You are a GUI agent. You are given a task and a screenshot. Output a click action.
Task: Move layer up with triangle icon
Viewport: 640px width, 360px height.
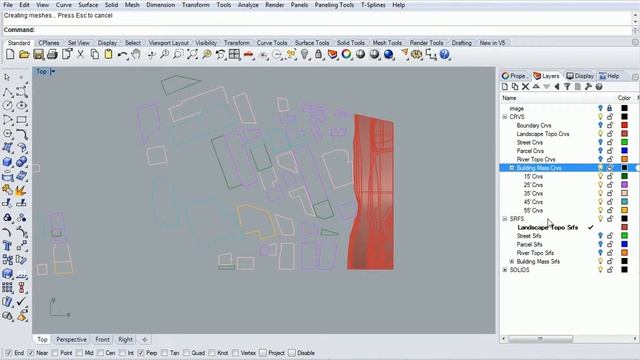[536, 87]
